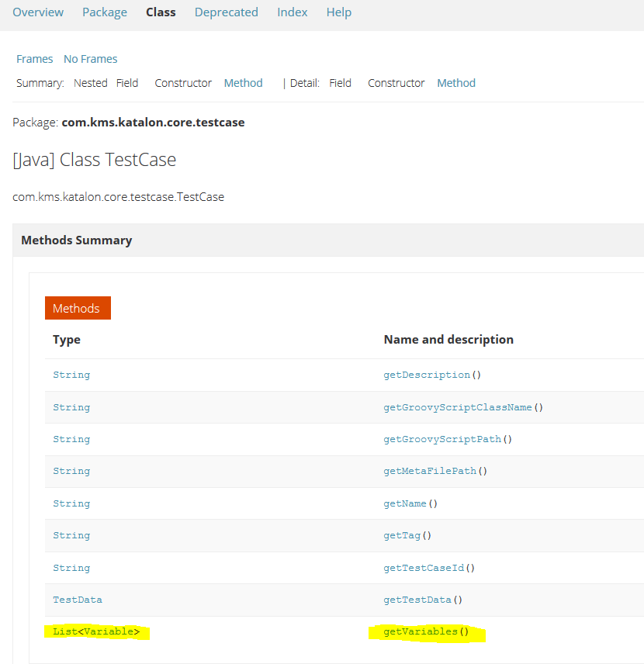
Task: Click the Type column header
Action: tap(67, 340)
